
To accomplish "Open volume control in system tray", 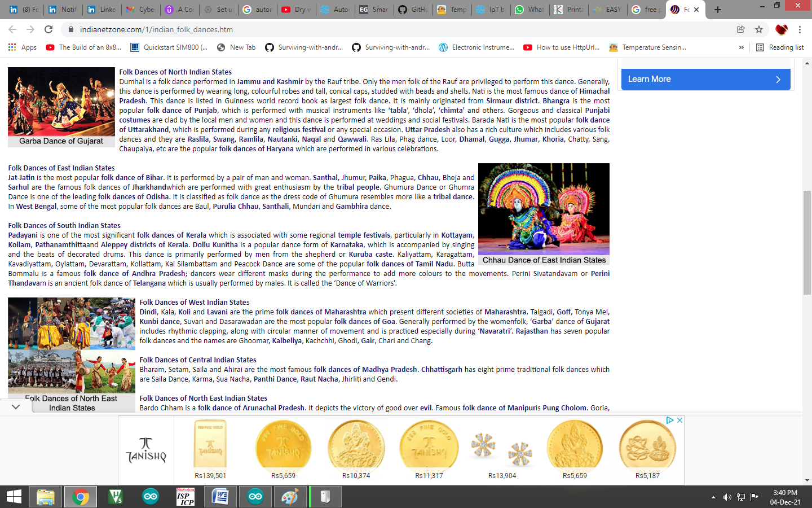I will (x=727, y=497).
